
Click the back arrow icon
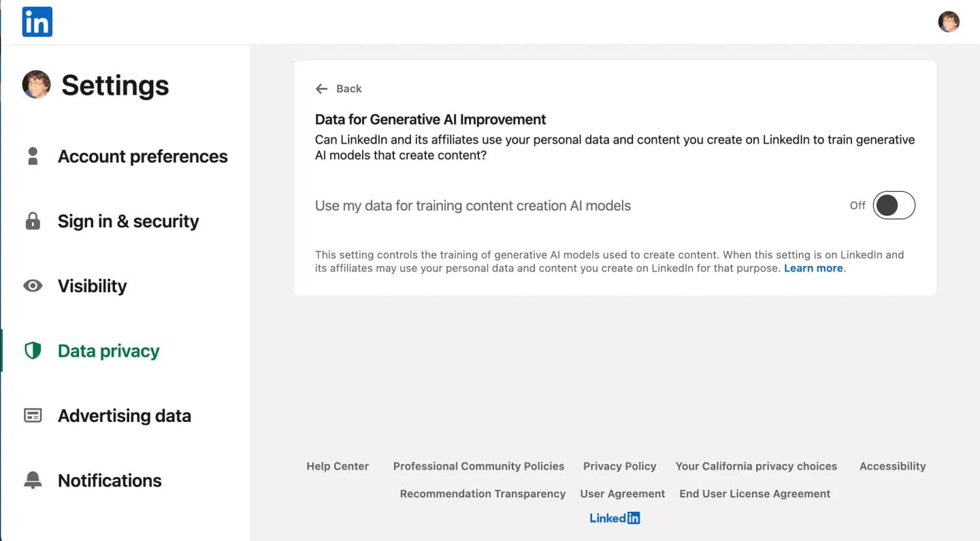(x=322, y=88)
